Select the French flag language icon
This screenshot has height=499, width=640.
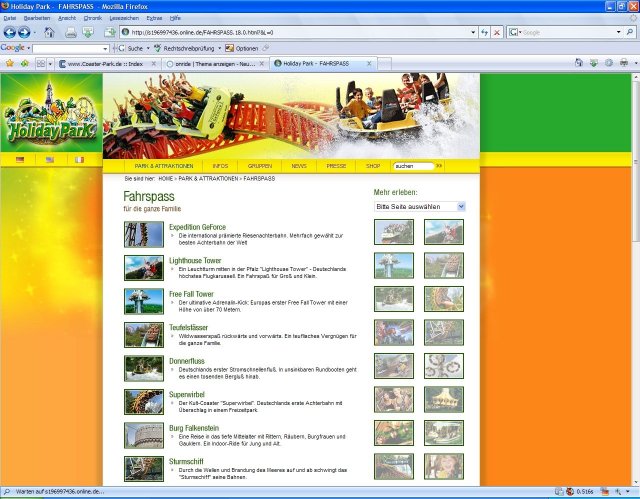[80, 160]
